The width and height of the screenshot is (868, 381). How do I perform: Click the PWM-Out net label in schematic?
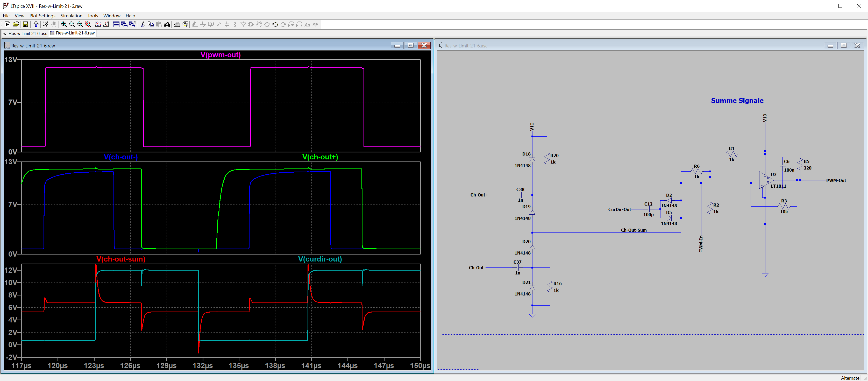pyautogui.click(x=836, y=180)
